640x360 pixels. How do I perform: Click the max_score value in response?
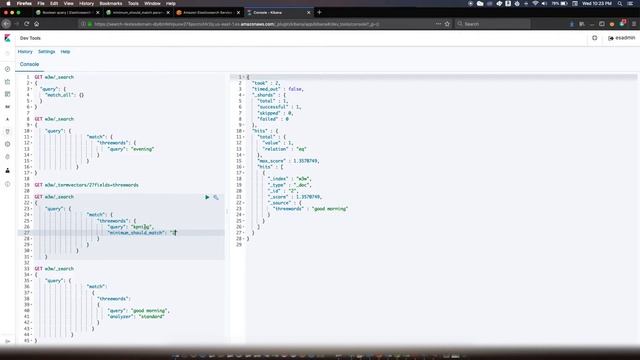(306, 161)
